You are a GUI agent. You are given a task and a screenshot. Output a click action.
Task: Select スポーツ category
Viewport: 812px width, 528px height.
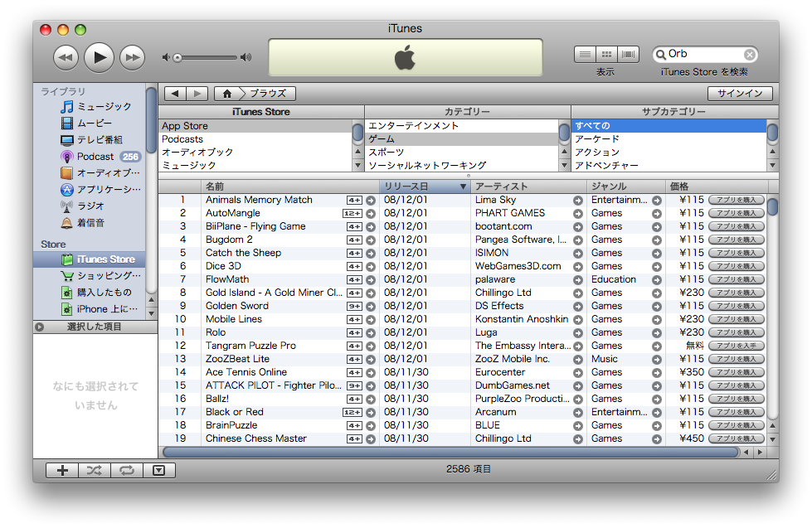pyautogui.click(x=461, y=153)
